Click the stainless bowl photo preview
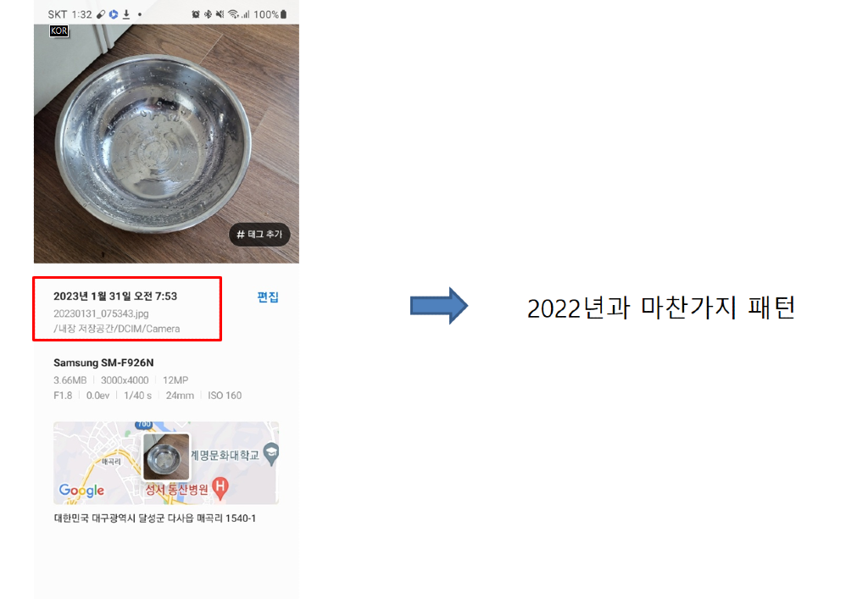Screen dimensions: 868x599 click(x=166, y=143)
